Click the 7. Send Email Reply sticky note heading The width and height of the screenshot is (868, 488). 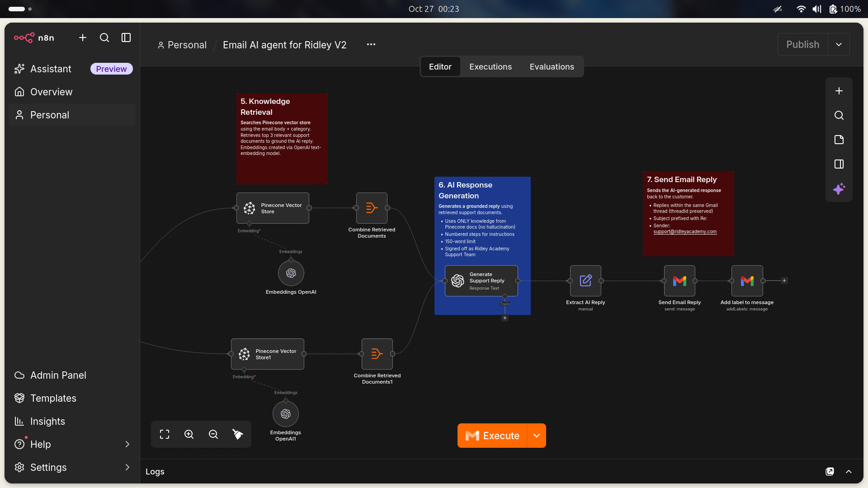point(682,179)
